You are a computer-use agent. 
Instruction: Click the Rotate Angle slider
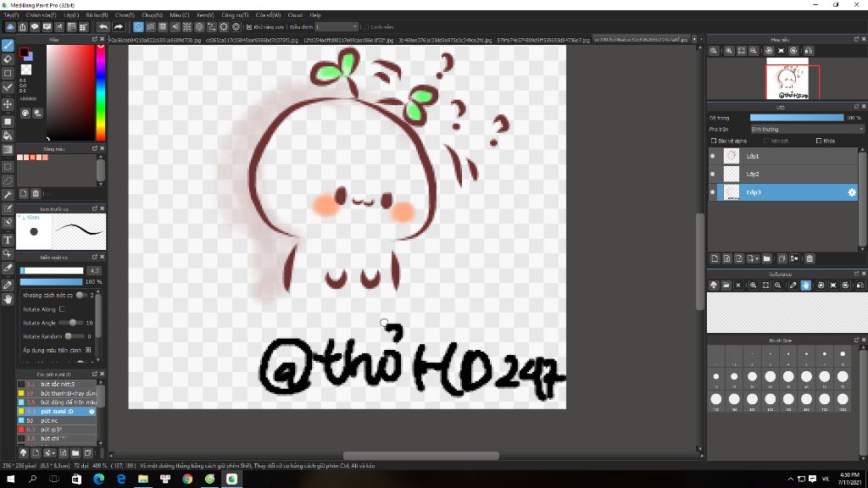tap(70, 323)
